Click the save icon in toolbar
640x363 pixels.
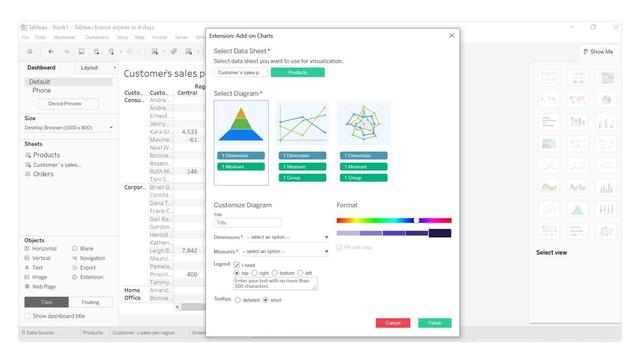click(x=81, y=51)
